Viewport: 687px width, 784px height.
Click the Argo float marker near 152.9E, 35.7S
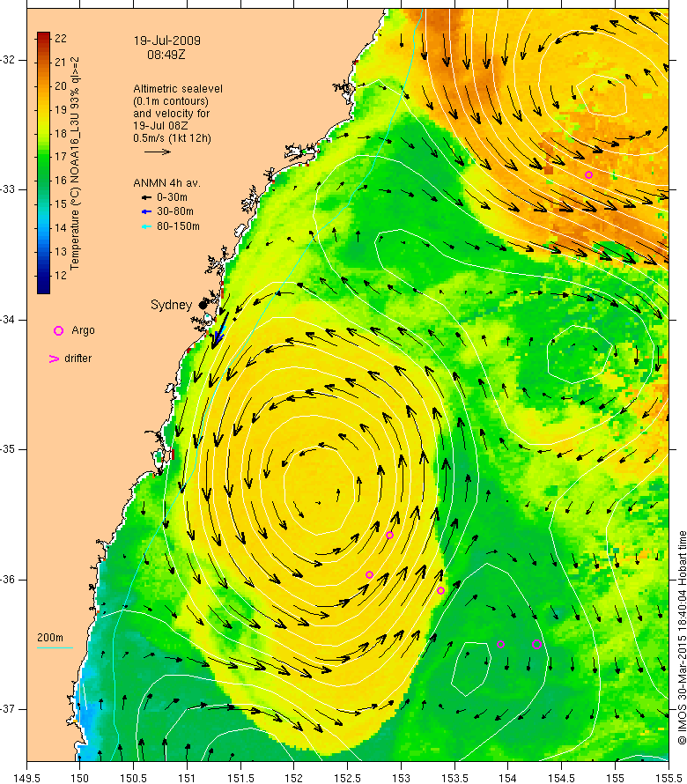coord(389,535)
